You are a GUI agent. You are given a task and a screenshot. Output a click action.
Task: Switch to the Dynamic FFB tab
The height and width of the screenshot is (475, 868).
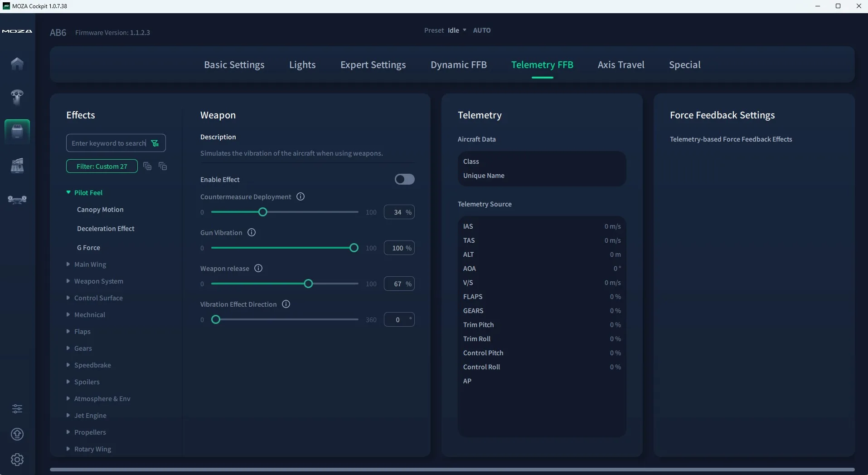[x=459, y=65]
